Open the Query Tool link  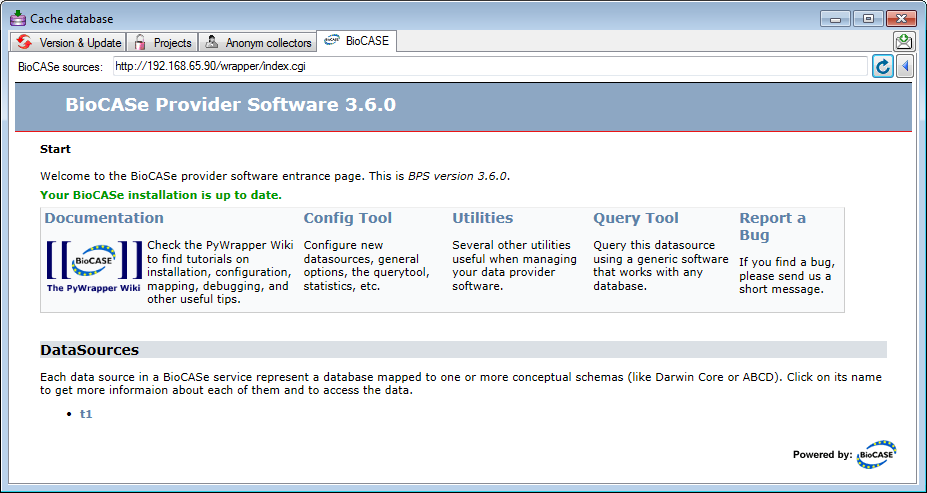pos(636,218)
